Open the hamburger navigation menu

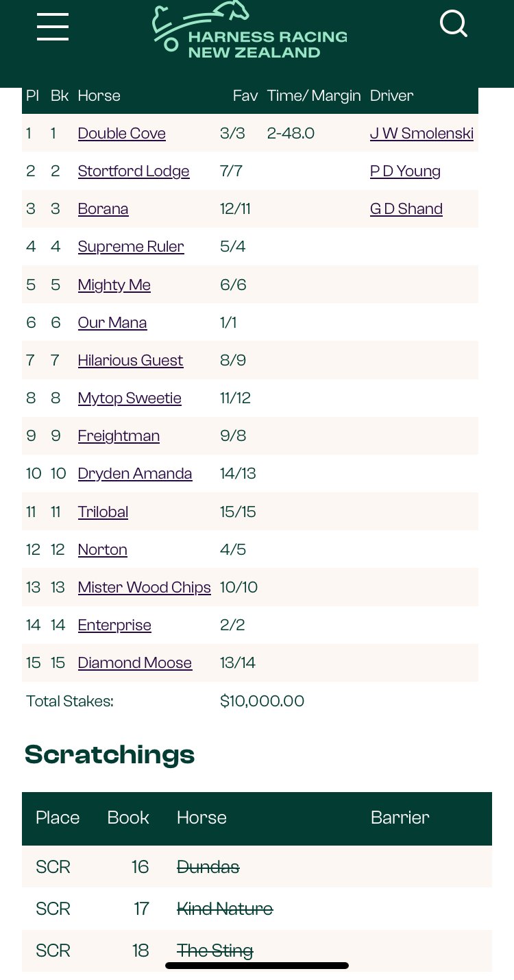click(x=53, y=26)
